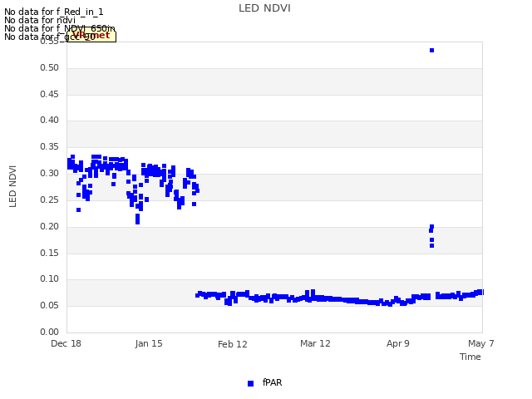532x399 pixels.
Task: Click the outlier data point near 0.53
Action: (431, 50)
